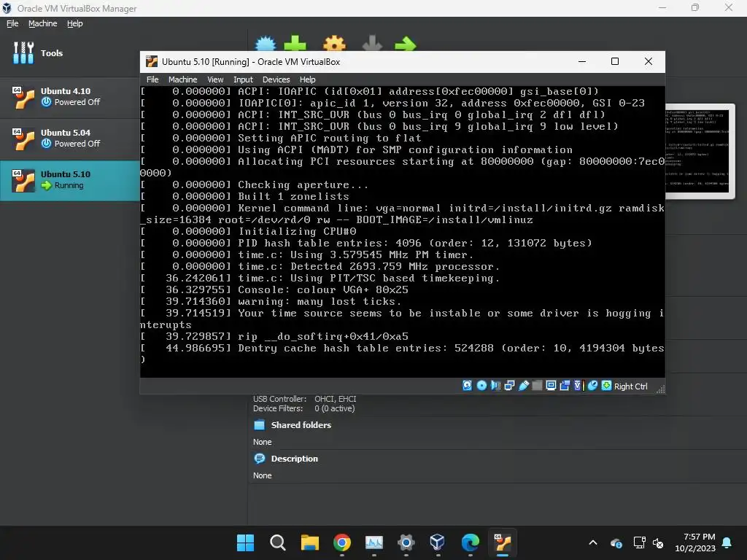
Task: Open Help menu in Ubuntu 5.10 VM window
Action: click(x=307, y=79)
